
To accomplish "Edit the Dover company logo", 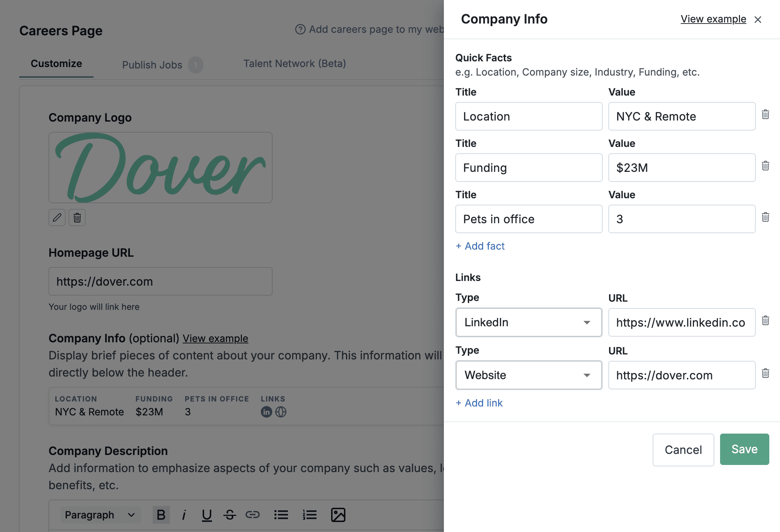I will pos(57,218).
